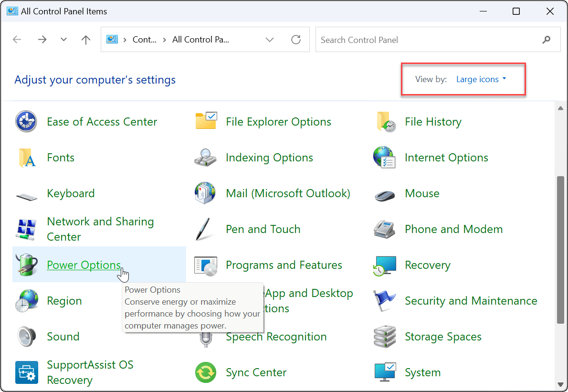Viewport: 568px width, 392px height.
Task: Open the Power Options link
Action: pos(84,265)
